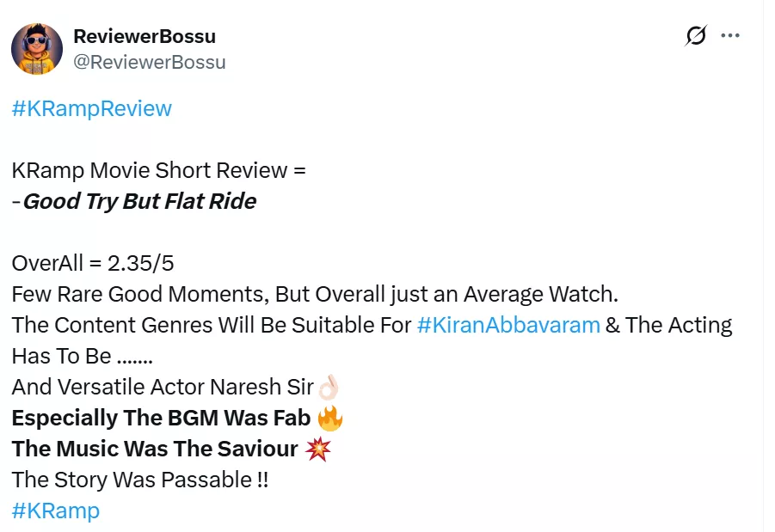
Task: Click the #KRamp hashtag at the bottom
Action: coord(56,511)
